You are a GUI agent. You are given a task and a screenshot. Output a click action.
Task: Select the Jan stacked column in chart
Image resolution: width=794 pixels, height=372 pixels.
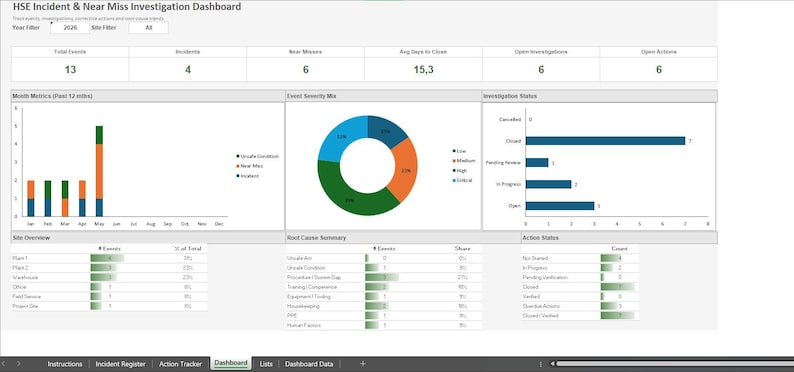click(x=30, y=198)
